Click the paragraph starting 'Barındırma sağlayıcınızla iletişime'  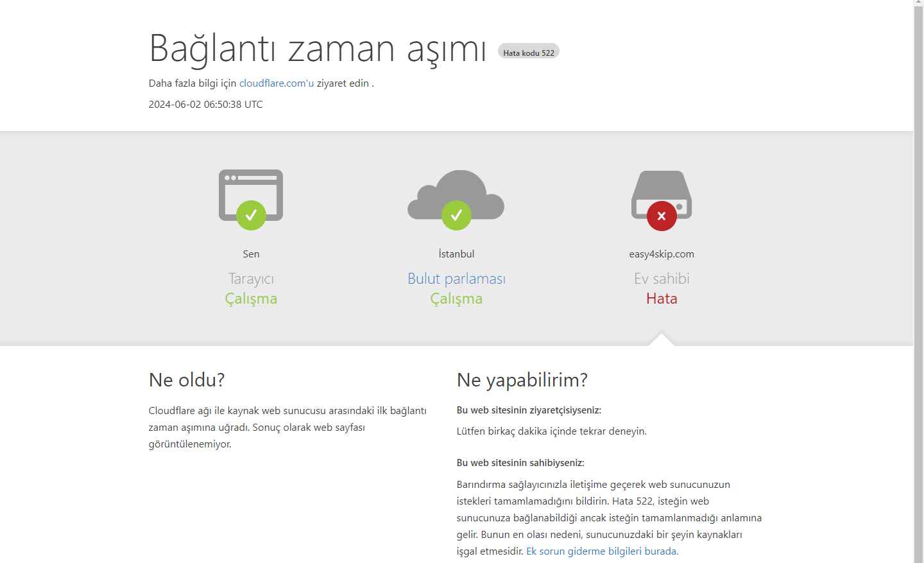click(x=610, y=517)
